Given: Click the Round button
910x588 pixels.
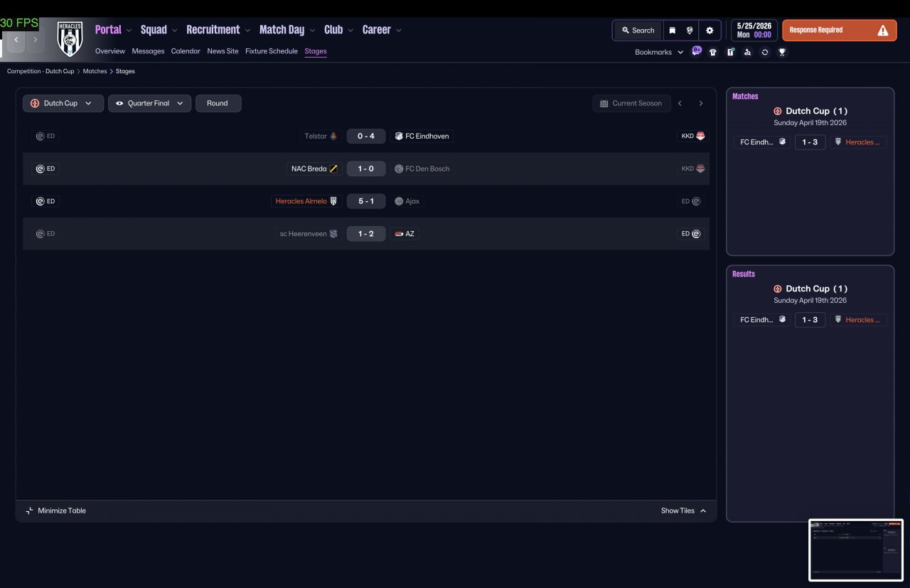Looking at the screenshot, I should click(x=218, y=103).
